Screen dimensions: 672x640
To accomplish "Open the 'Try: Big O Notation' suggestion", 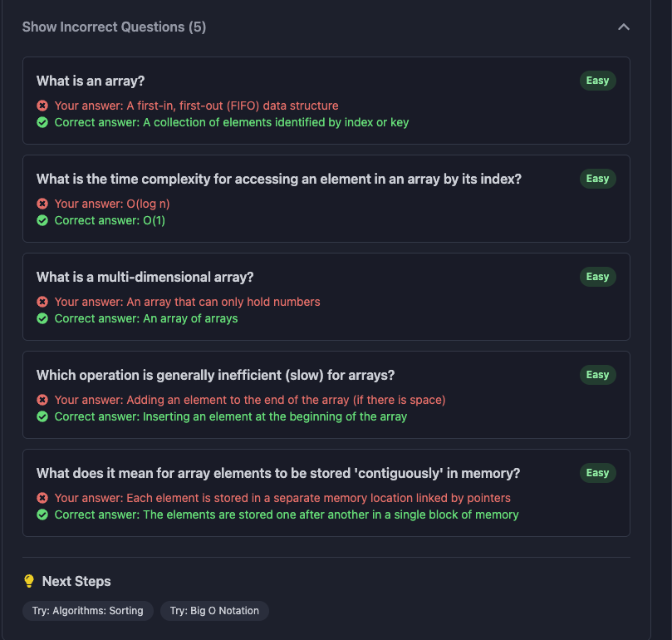I will click(x=214, y=611).
